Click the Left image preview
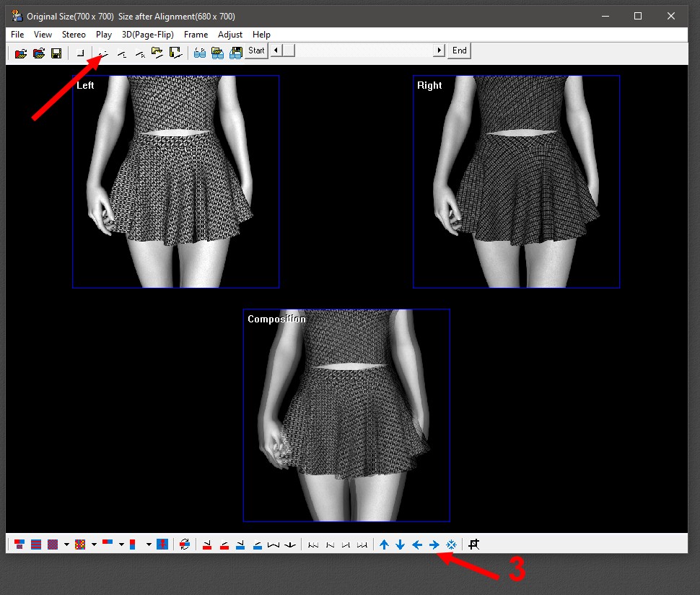Screen dimensions: 700x595 [x=176, y=182]
